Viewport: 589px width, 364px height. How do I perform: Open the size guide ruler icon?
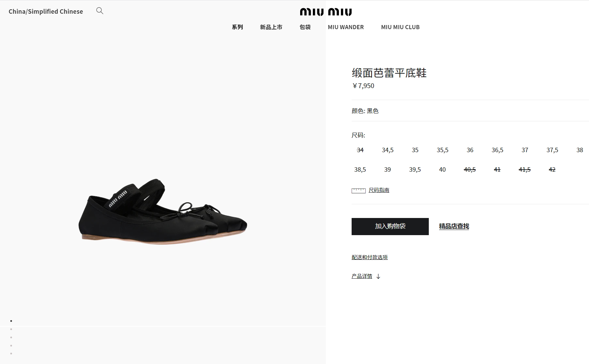(358, 191)
